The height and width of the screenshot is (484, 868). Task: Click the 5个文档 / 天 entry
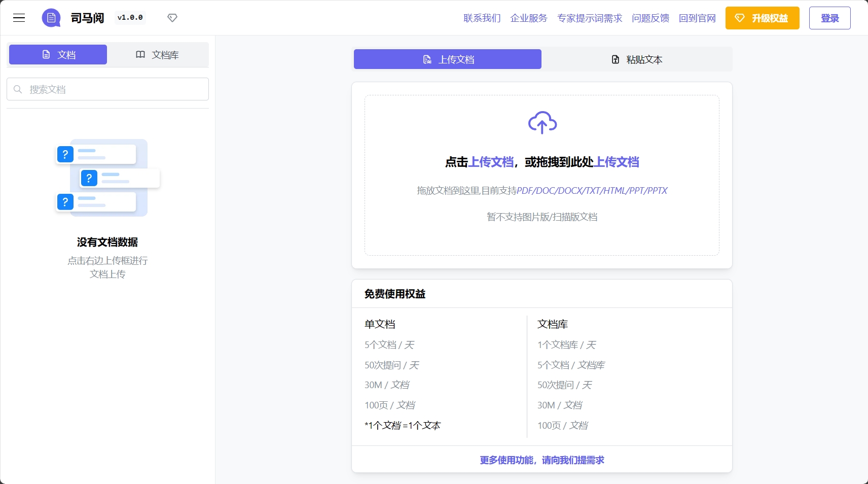pyautogui.click(x=389, y=345)
